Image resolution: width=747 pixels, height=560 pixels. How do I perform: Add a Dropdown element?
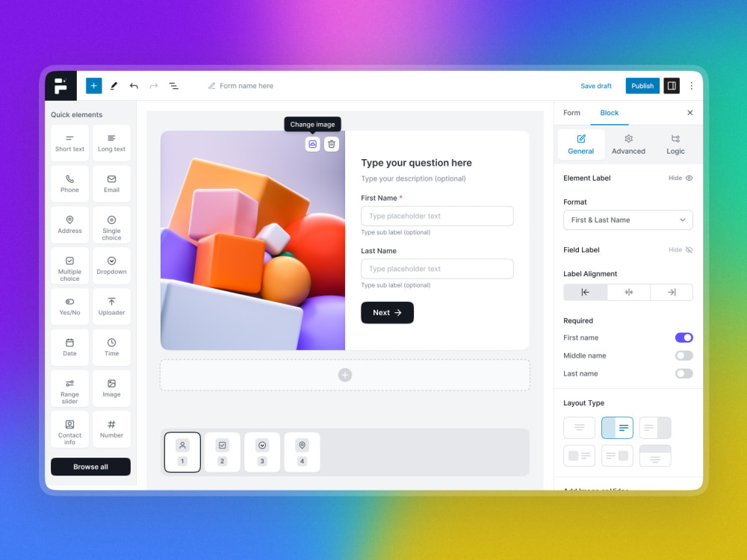point(111,266)
